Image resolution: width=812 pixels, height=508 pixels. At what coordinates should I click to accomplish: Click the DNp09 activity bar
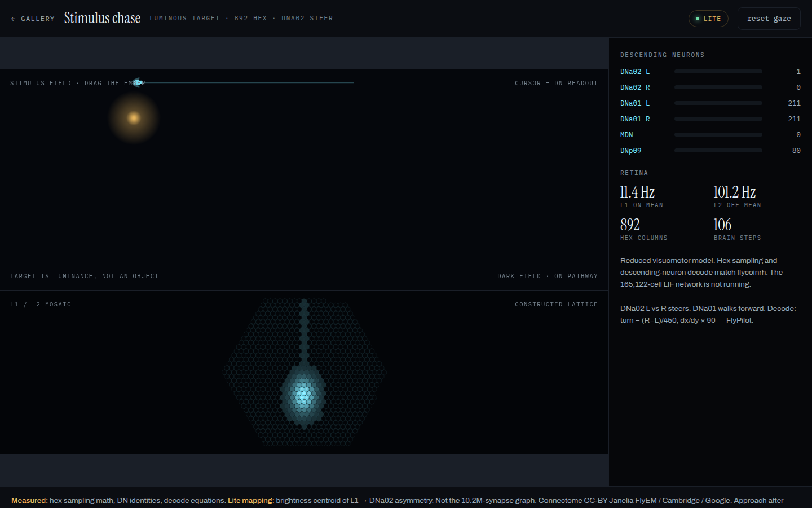tap(718, 151)
